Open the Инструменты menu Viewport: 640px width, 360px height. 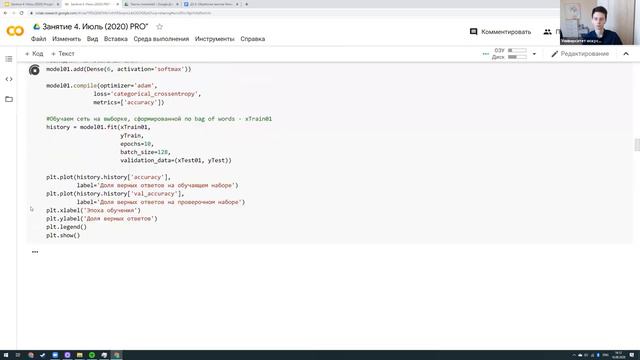[214, 39]
